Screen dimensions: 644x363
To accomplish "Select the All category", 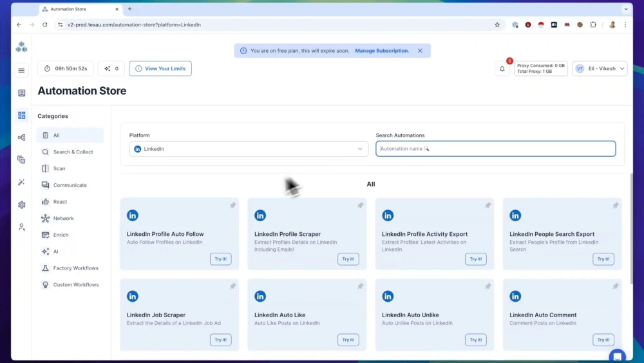I will [70, 135].
